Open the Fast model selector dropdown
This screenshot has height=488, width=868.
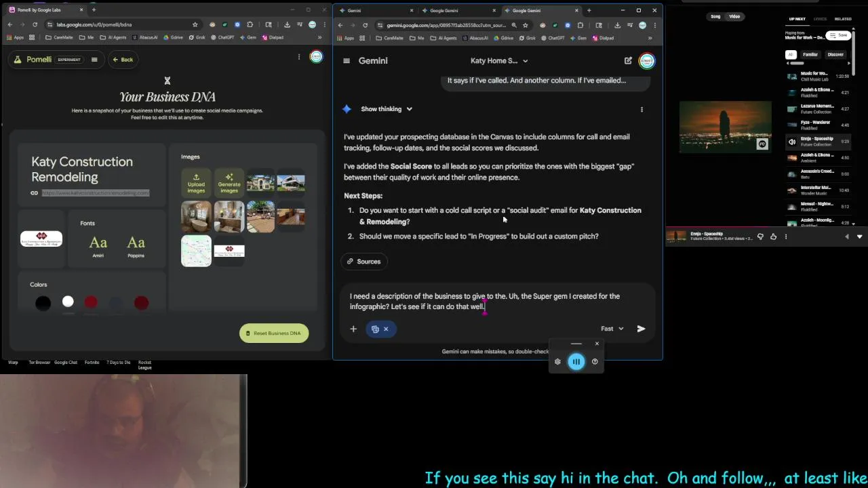pyautogui.click(x=612, y=329)
